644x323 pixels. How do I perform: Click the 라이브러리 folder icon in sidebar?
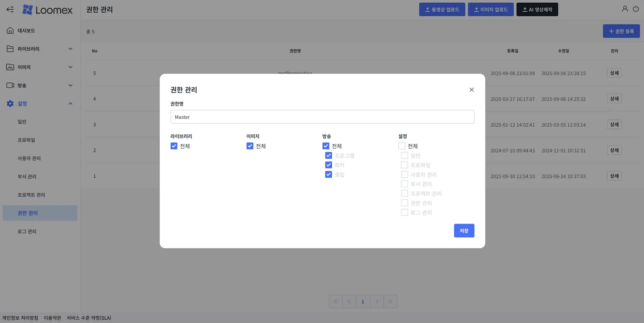click(10, 49)
